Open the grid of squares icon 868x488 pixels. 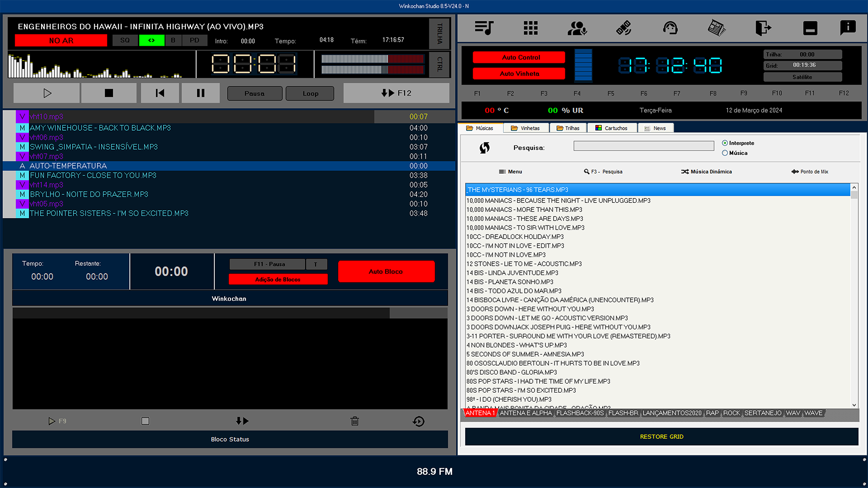point(531,28)
